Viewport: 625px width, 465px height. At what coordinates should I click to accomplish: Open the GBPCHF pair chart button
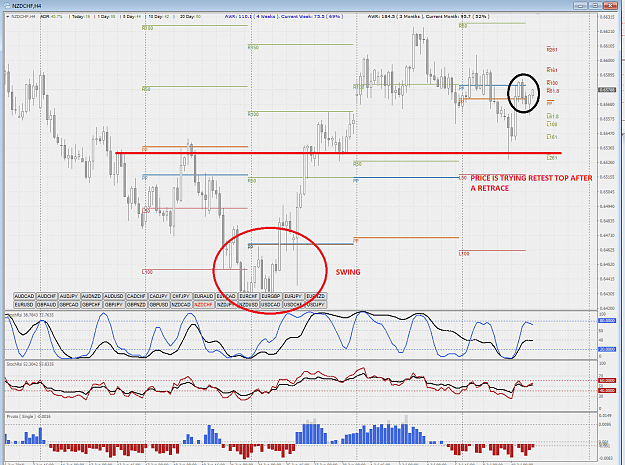click(x=91, y=305)
